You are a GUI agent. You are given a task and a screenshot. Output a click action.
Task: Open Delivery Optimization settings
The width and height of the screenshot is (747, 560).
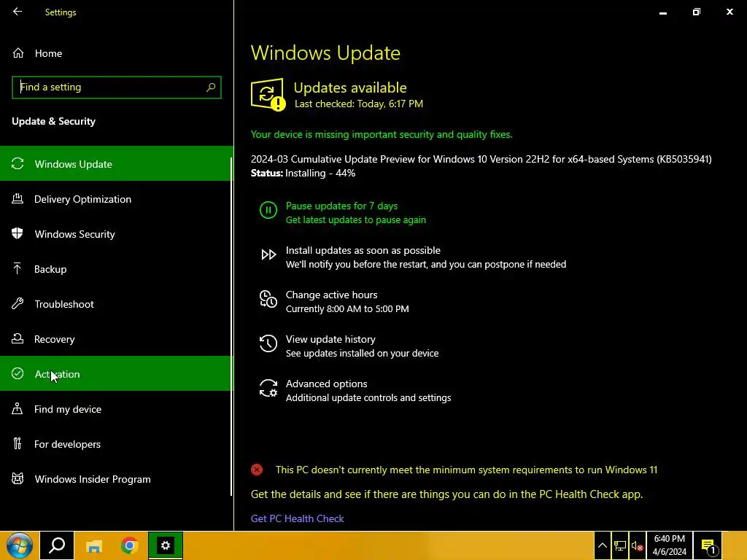(115, 199)
